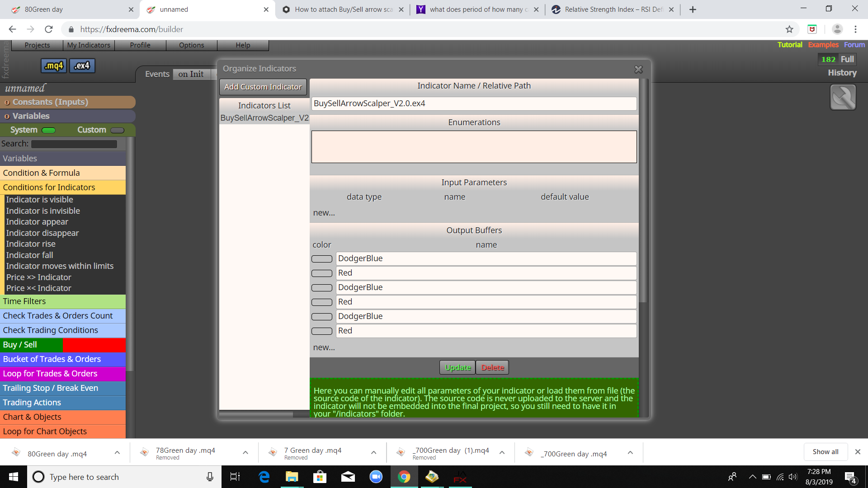The image size is (868, 488).
Task: Select Price >> Indicator block
Action: point(39,277)
